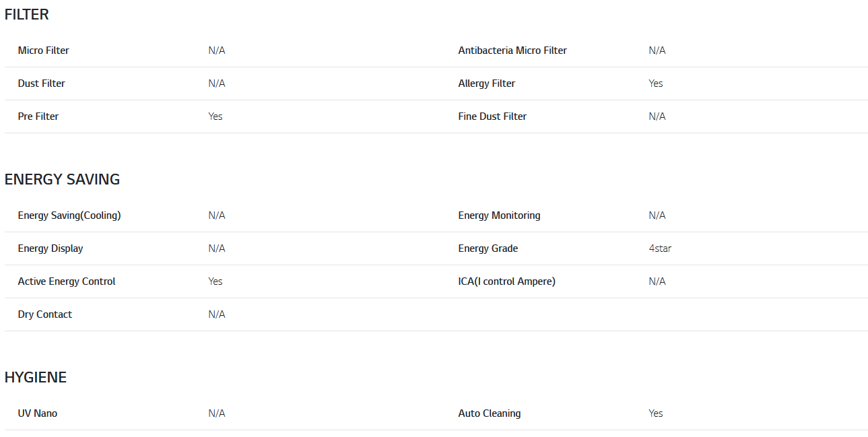Click the Antibacteria Micro Filter label
This screenshot has width=868, height=437.
[x=512, y=51]
